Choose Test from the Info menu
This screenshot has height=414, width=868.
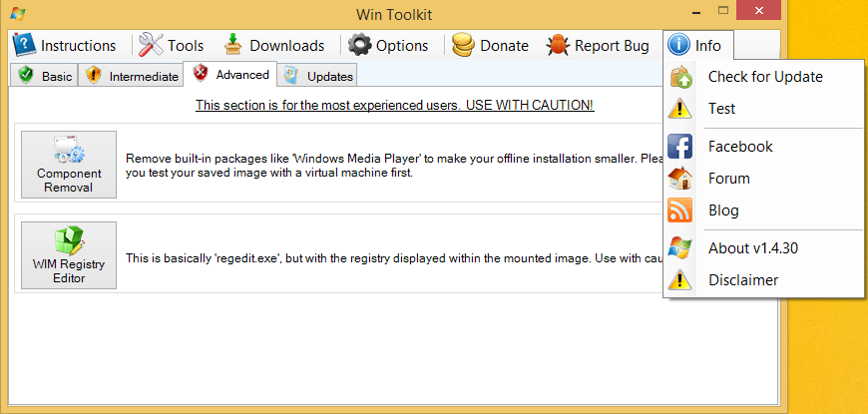point(764,109)
